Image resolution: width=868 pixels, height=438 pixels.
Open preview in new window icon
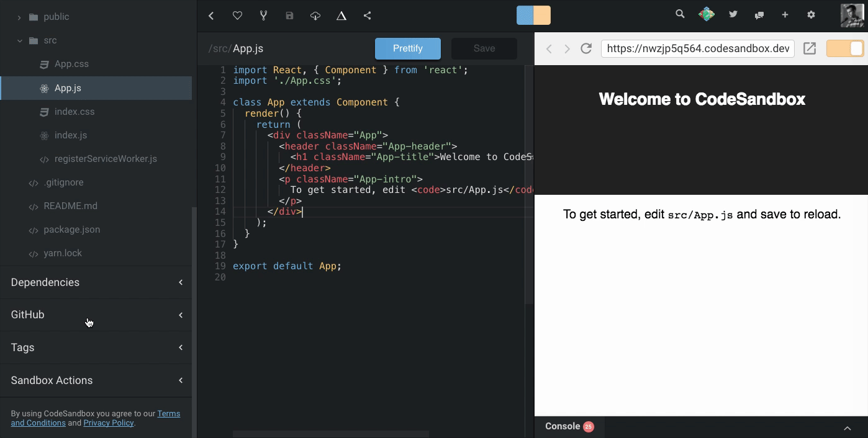point(810,48)
